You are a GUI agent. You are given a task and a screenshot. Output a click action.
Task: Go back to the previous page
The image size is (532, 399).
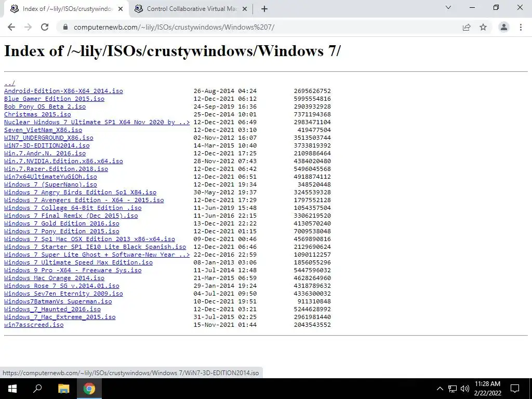[11, 27]
